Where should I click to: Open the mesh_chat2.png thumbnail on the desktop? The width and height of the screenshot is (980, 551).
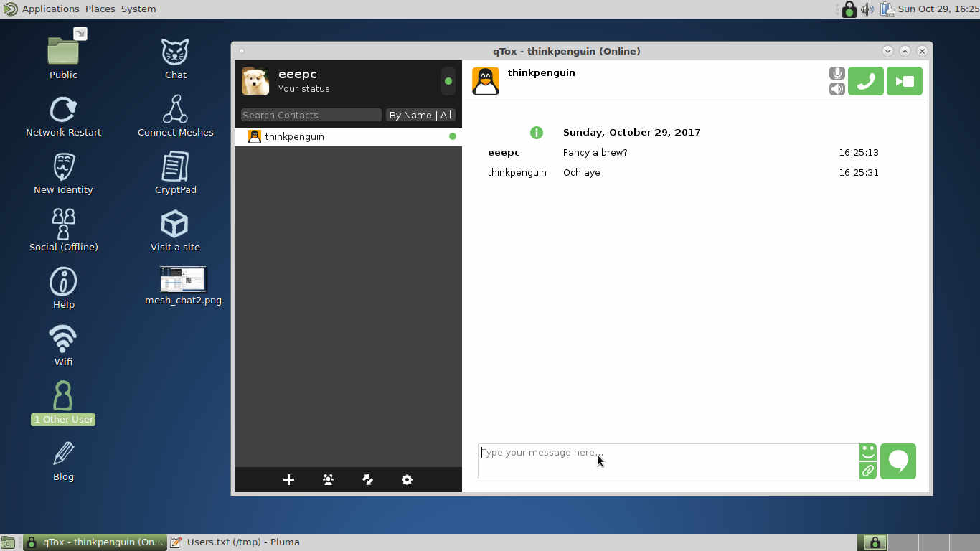click(183, 280)
